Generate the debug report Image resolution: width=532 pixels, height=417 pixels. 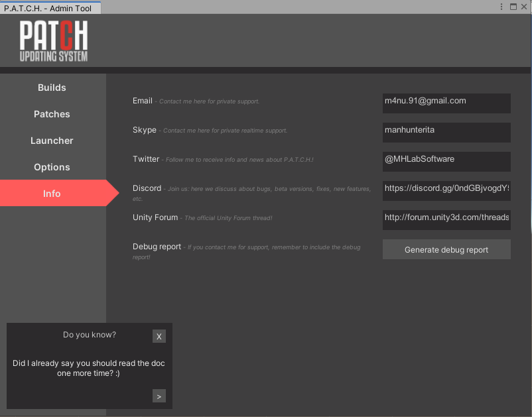[446, 249]
